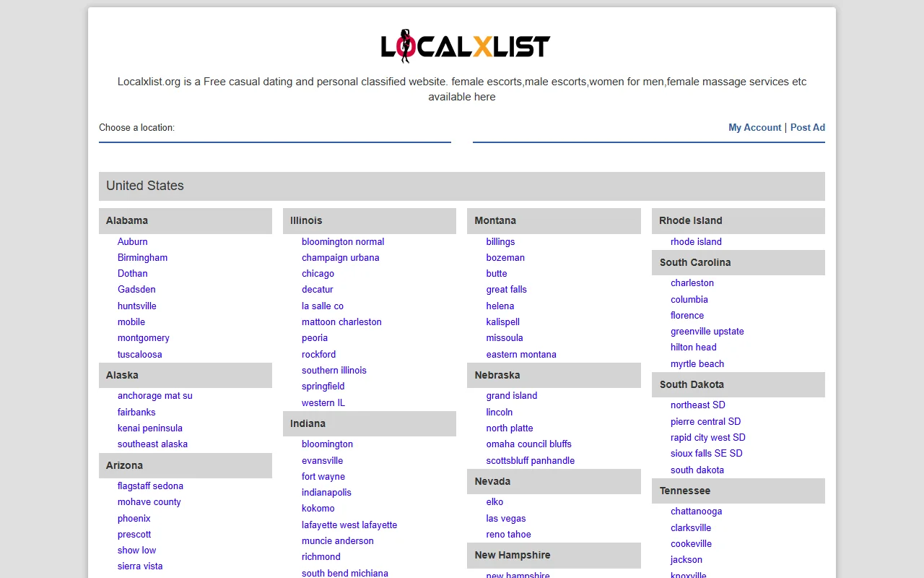
Task: Open the rhode island listings
Action: click(696, 241)
